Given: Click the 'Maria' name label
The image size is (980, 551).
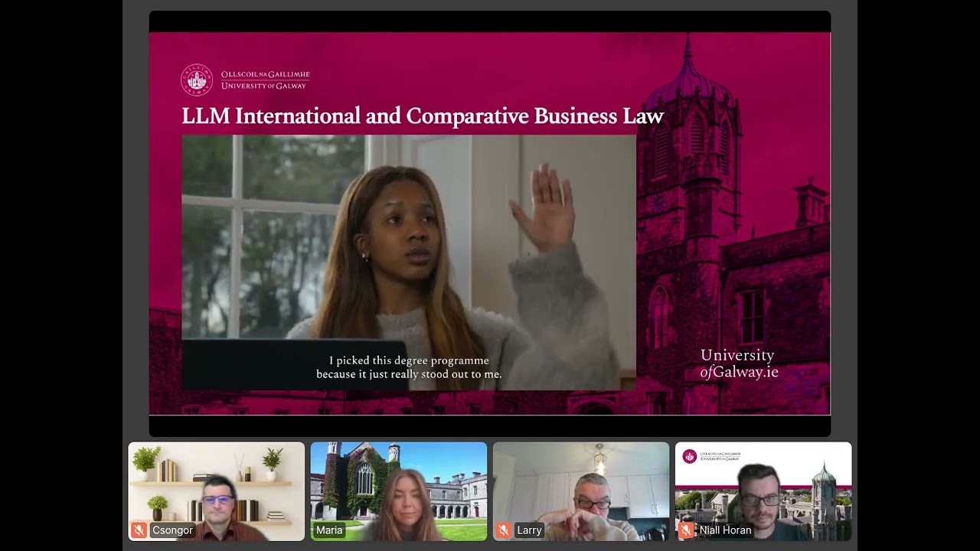Looking at the screenshot, I should coord(329,530).
